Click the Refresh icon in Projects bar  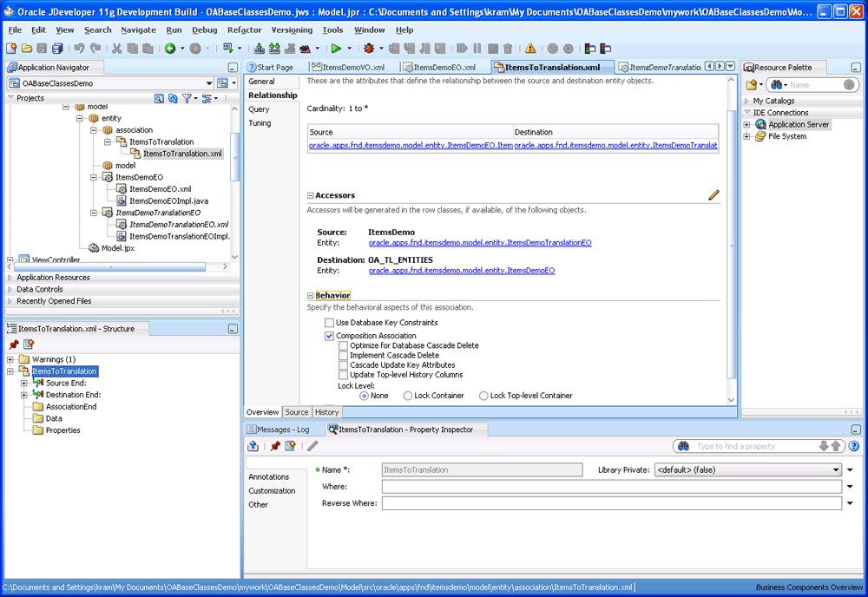click(173, 98)
